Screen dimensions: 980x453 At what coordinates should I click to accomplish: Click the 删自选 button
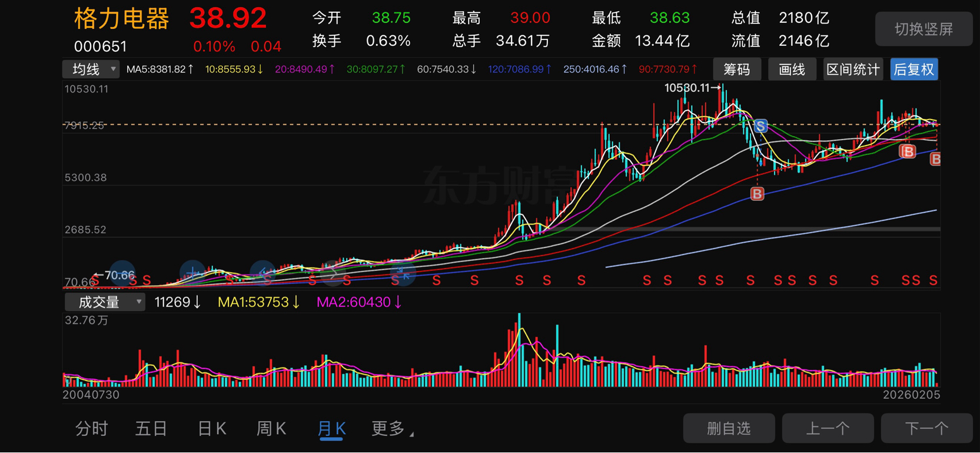[x=729, y=428]
